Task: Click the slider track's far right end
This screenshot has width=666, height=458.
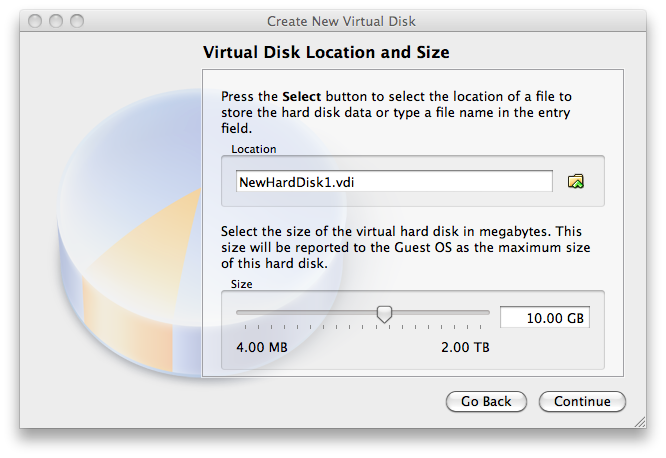Action: click(488, 313)
